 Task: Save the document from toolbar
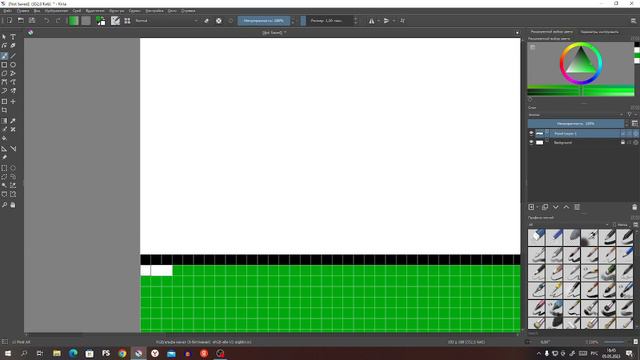pos(32,20)
